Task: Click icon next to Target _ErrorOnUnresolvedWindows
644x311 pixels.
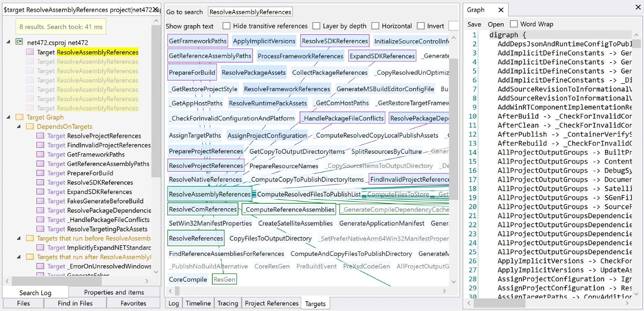Action: 40,266
